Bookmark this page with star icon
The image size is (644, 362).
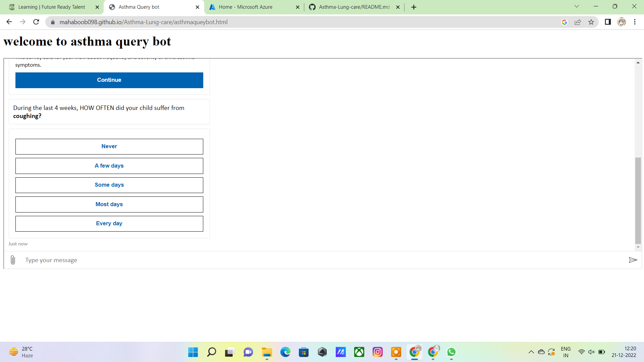[x=591, y=22]
